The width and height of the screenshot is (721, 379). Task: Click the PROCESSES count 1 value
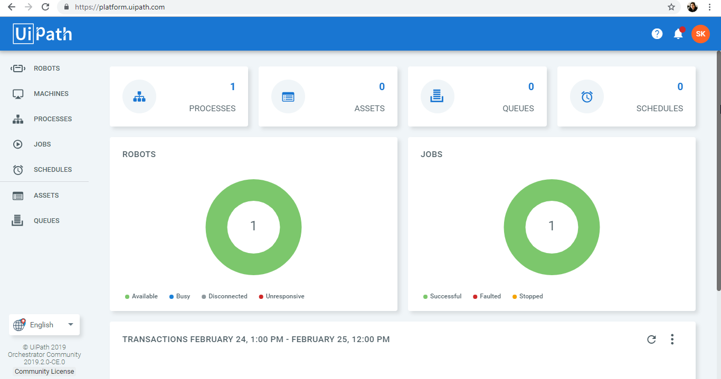point(233,86)
